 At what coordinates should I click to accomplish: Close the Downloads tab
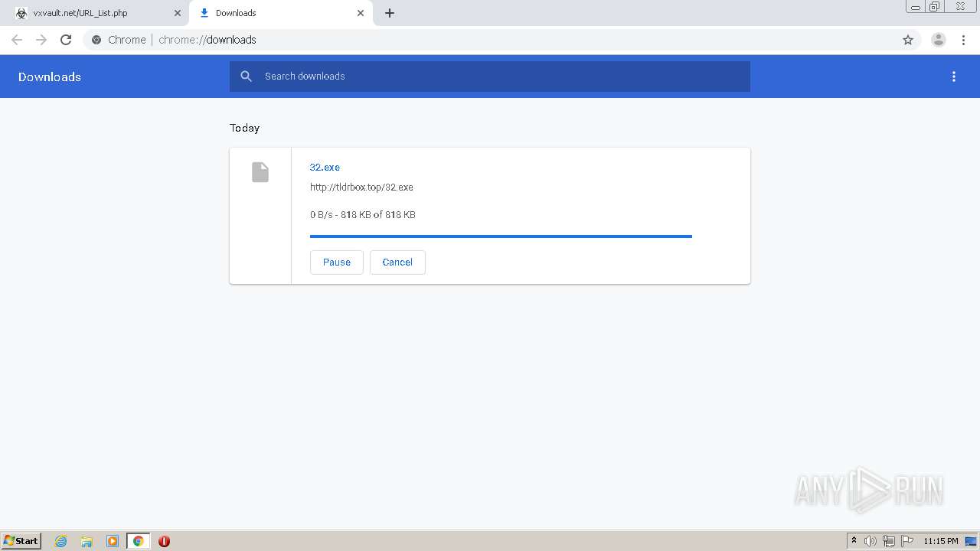point(361,13)
